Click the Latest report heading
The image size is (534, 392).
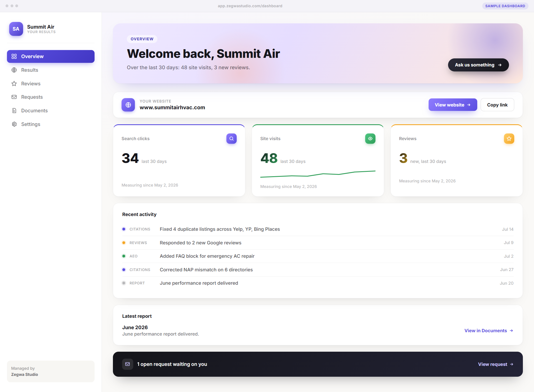(137, 316)
